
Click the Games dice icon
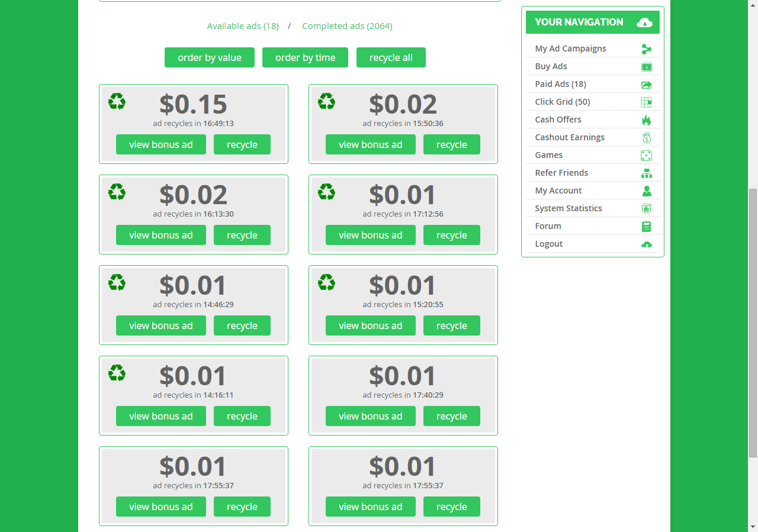(x=646, y=156)
